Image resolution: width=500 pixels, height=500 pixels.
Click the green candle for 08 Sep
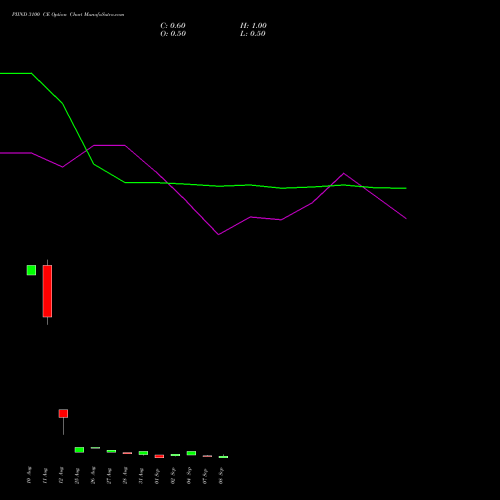[x=223, y=457]
